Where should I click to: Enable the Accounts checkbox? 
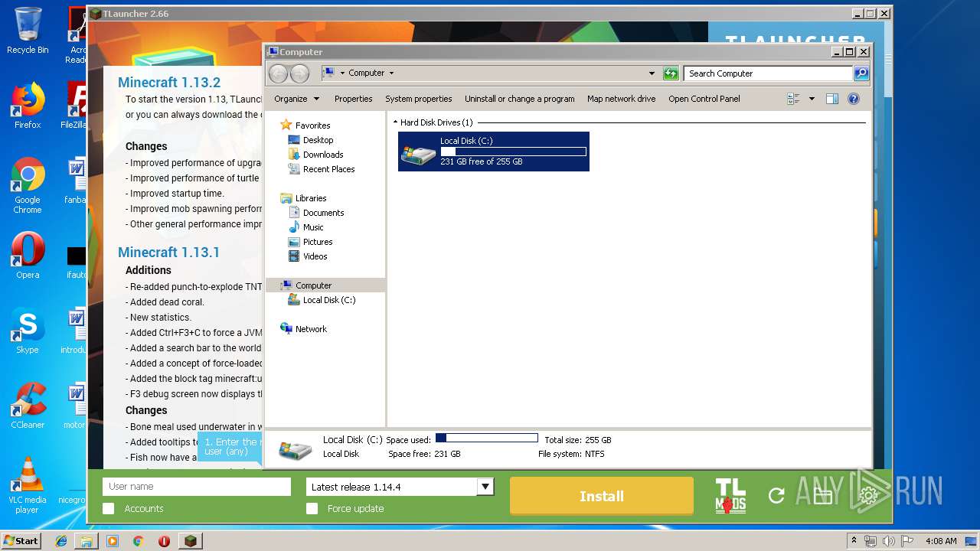coord(109,508)
